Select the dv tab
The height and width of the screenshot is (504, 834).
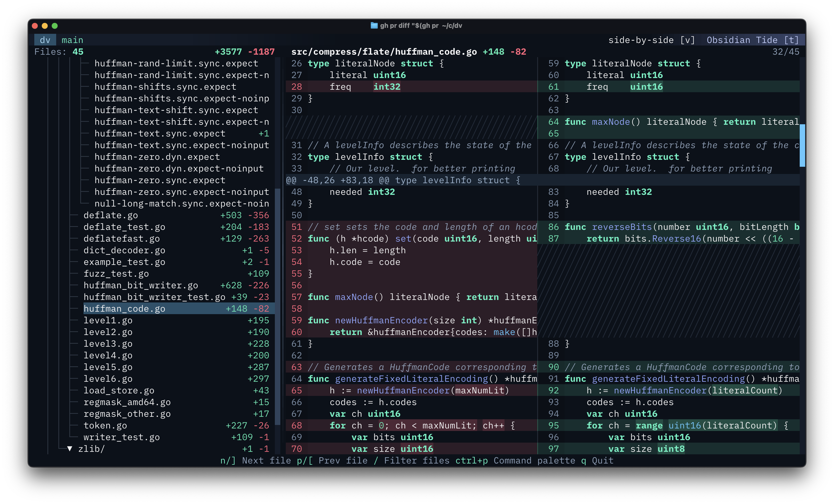point(45,40)
